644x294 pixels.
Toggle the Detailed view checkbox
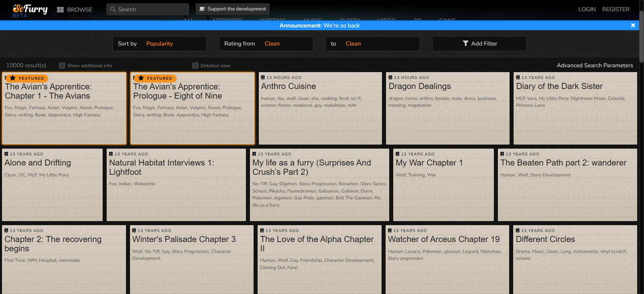pos(196,66)
